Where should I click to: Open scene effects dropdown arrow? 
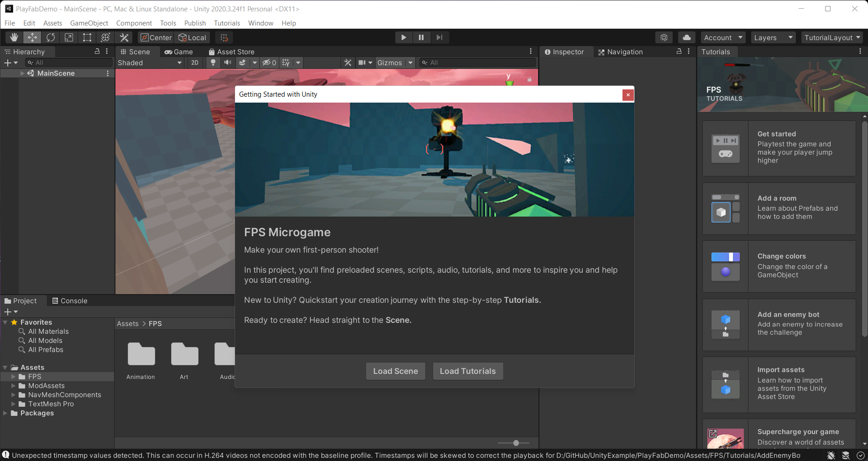click(255, 62)
